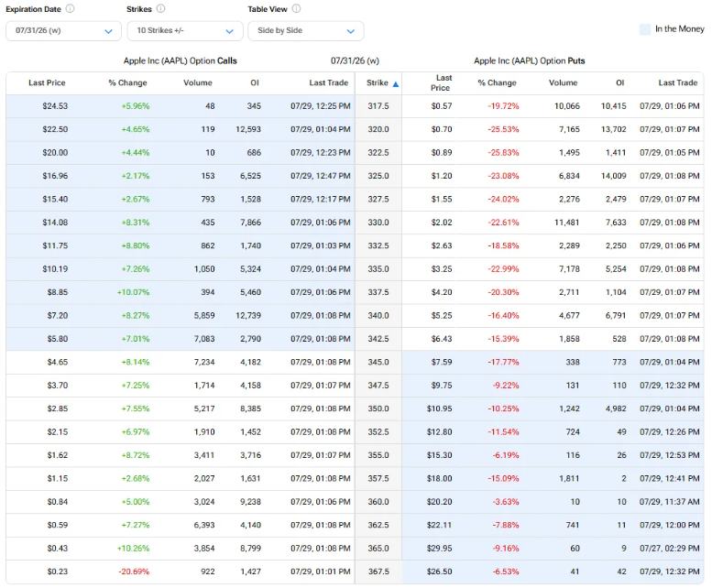This screenshot has width=712, height=588.
Task: Click call last price $22.50
Action: click(55, 129)
